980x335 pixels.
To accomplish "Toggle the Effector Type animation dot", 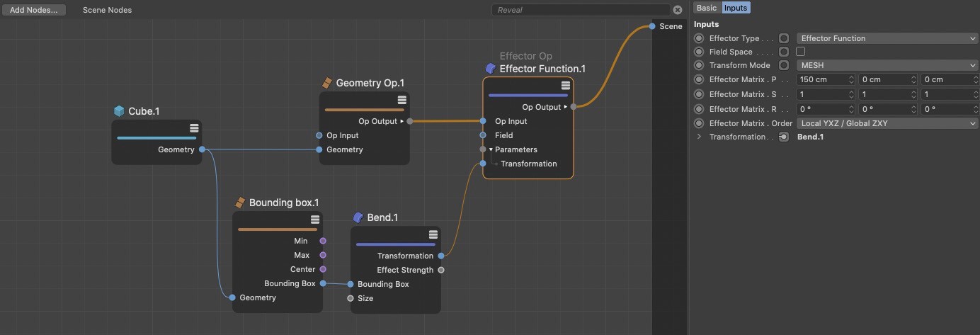I will 700,38.
